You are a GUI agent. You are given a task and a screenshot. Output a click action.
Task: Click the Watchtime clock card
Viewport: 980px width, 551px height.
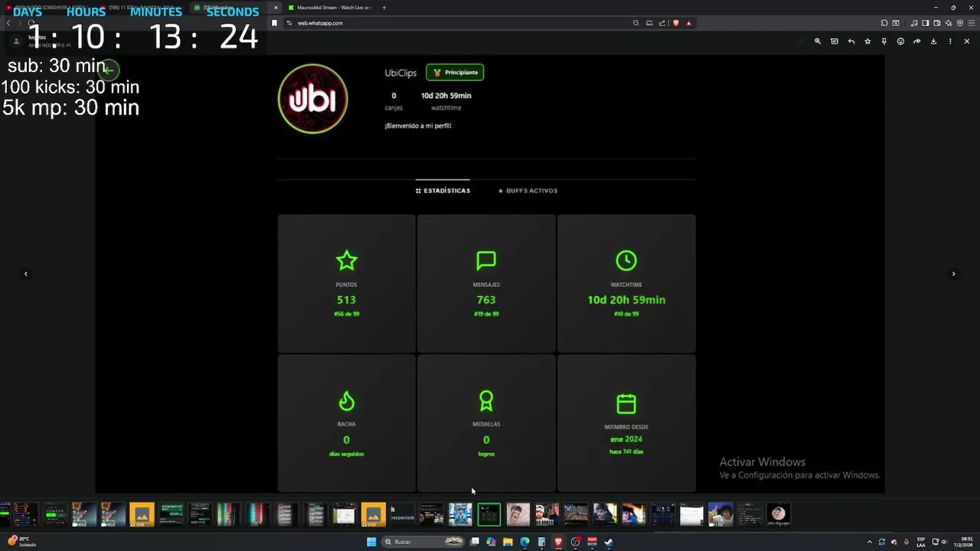click(x=626, y=283)
